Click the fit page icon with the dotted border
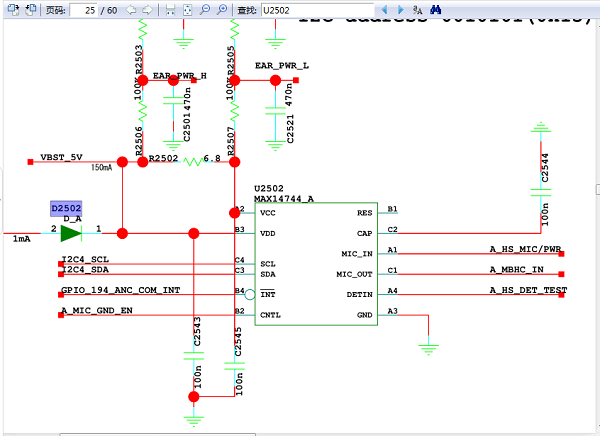The height and width of the screenshot is (436, 600). [187, 9]
